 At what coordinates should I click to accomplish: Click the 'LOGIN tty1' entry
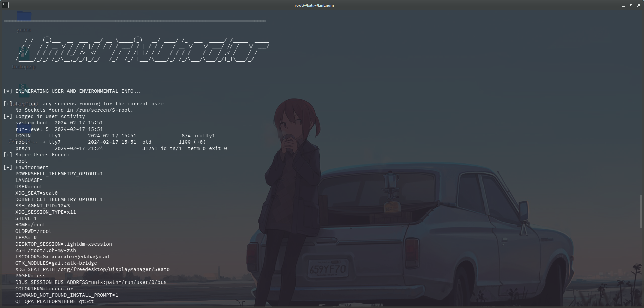(x=115, y=136)
